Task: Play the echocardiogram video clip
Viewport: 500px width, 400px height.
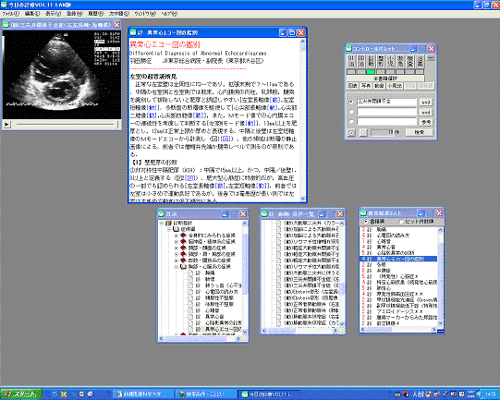Action: [7, 124]
